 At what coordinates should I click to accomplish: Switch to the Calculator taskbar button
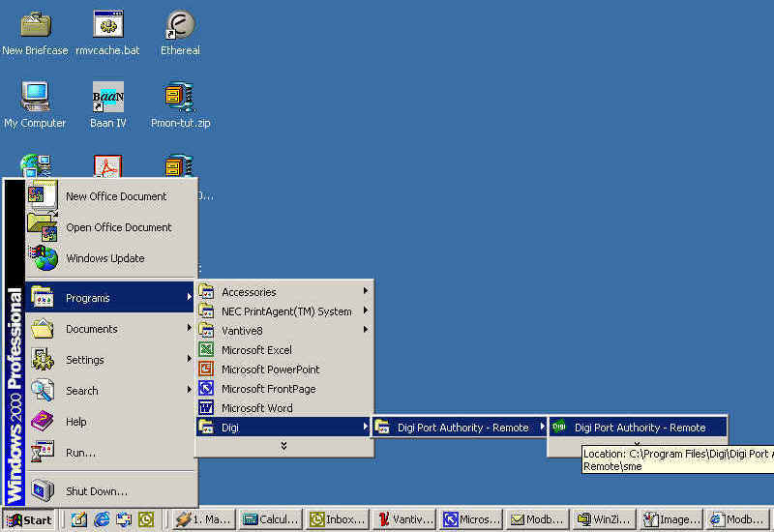[x=271, y=519]
